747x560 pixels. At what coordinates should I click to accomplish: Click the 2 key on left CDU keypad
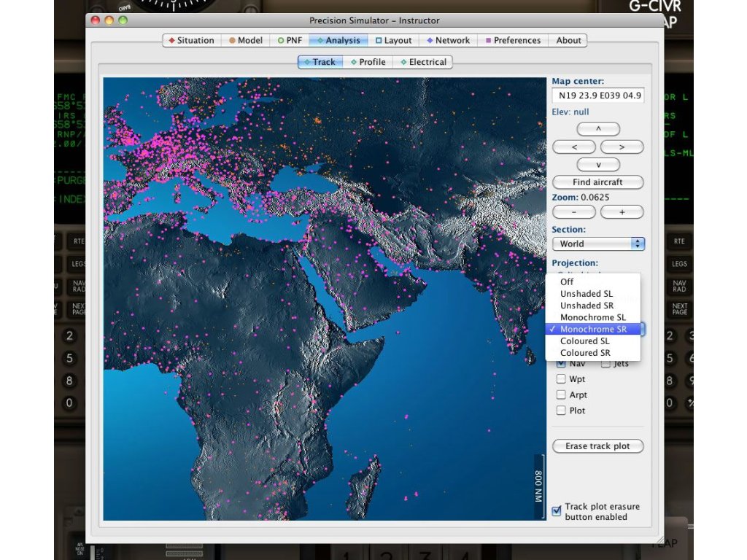click(69, 335)
